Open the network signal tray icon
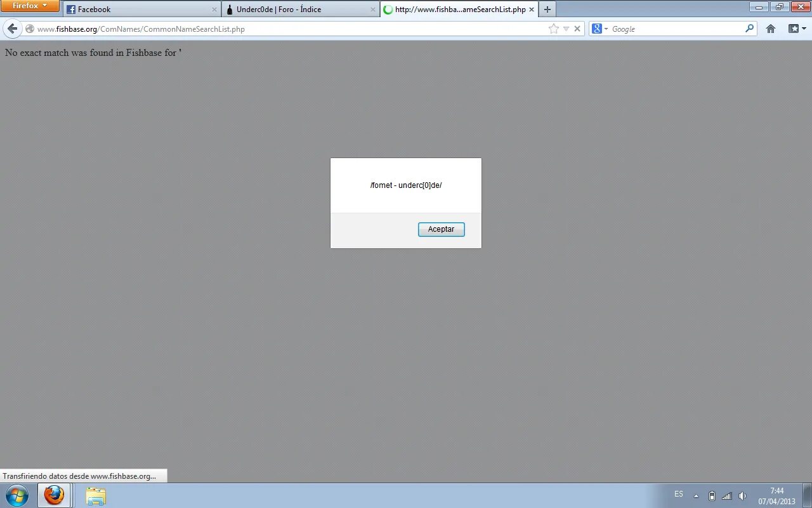This screenshot has width=812, height=508. coord(727,496)
